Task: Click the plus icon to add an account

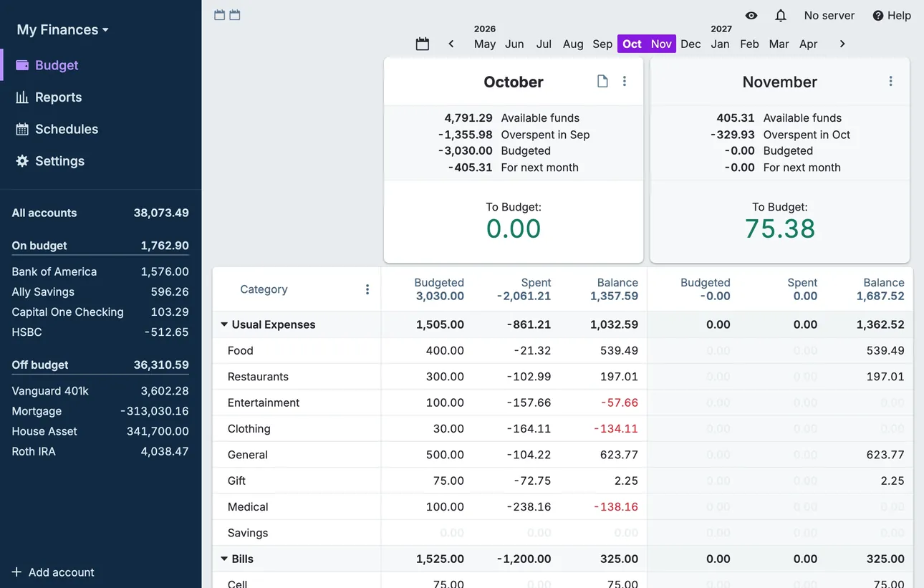Action: 16,572
